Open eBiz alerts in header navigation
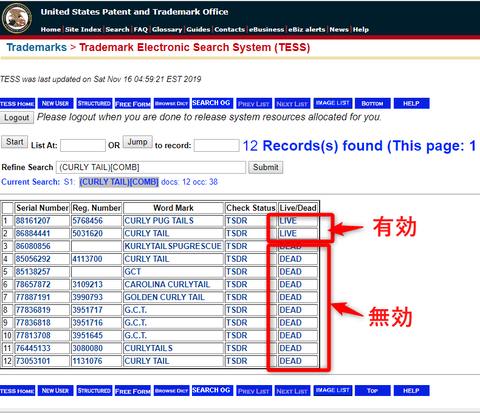 tap(307, 30)
